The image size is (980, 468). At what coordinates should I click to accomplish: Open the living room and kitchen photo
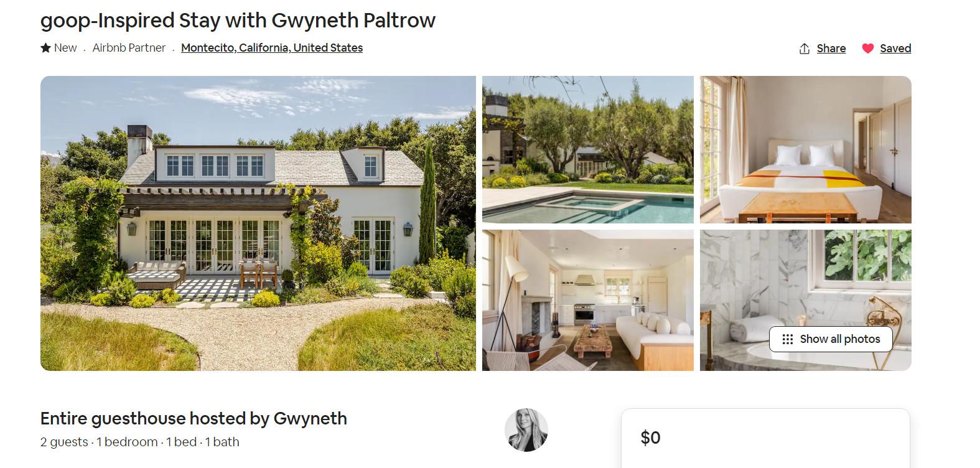588,300
